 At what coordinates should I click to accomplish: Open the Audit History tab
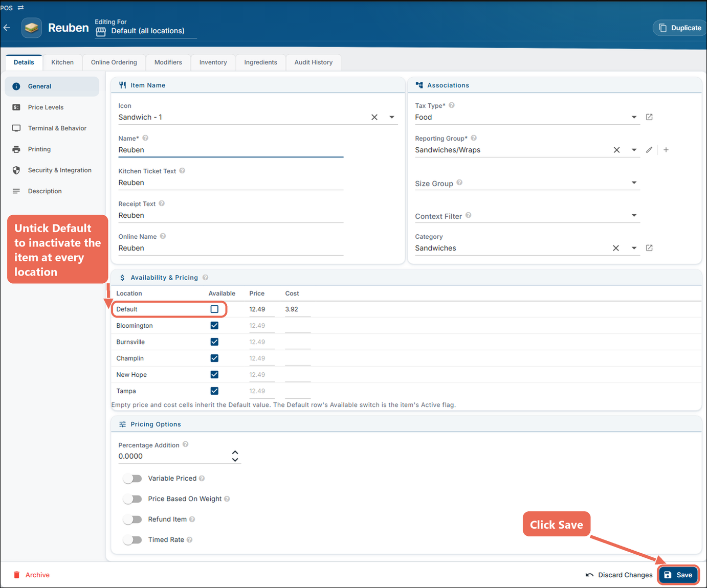tap(314, 62)
